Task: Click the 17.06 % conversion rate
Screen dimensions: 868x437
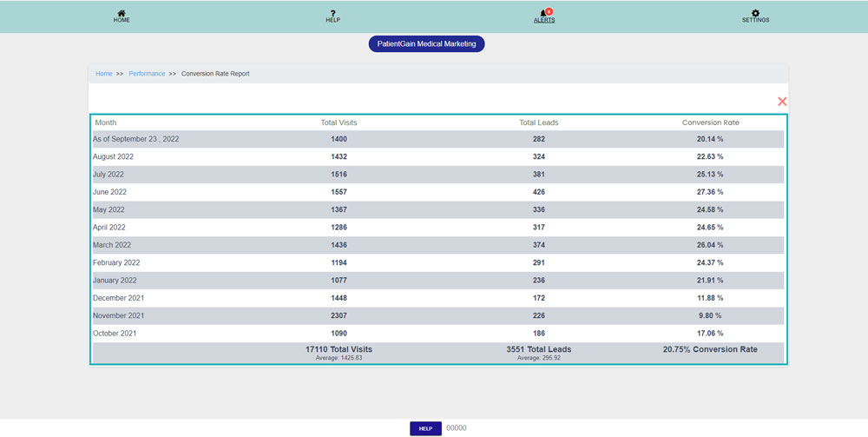Action: click(x=710, y=334)
